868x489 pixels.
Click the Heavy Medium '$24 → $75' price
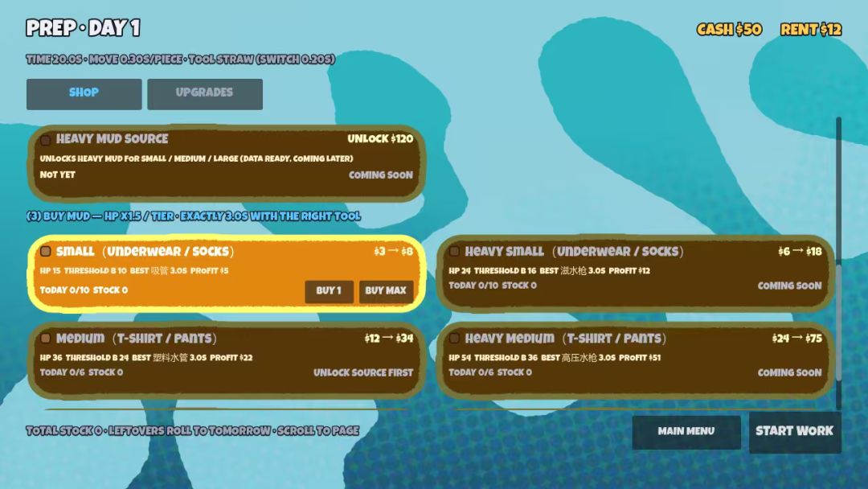797,339
